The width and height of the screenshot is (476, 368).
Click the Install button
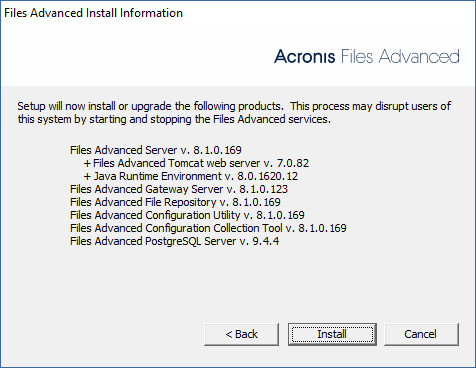(x=332, y=334)
